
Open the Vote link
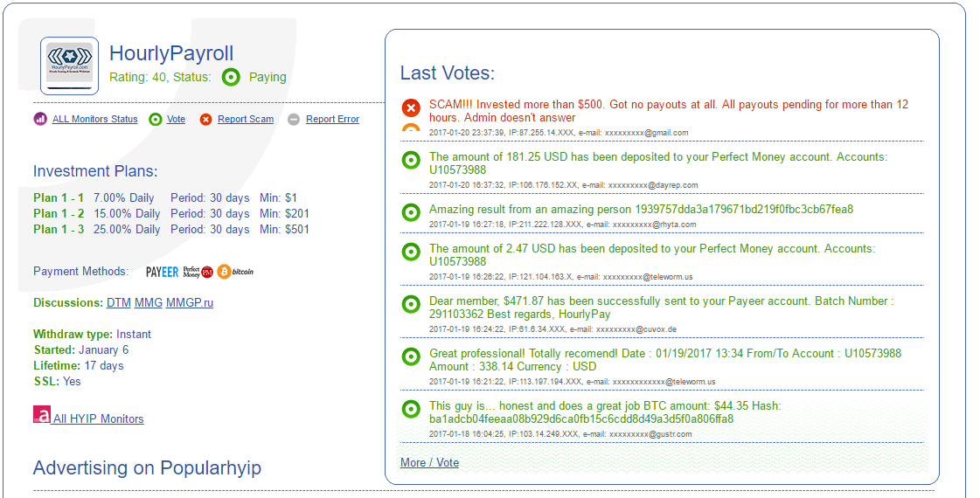[x=177, y=119]
